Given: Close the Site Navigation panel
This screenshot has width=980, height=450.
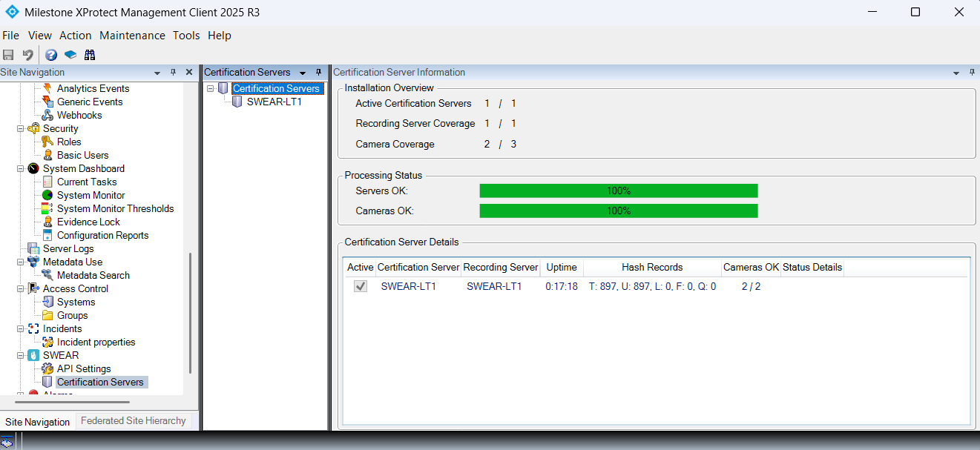Looking at the screenshot, I should pos(189,73).
